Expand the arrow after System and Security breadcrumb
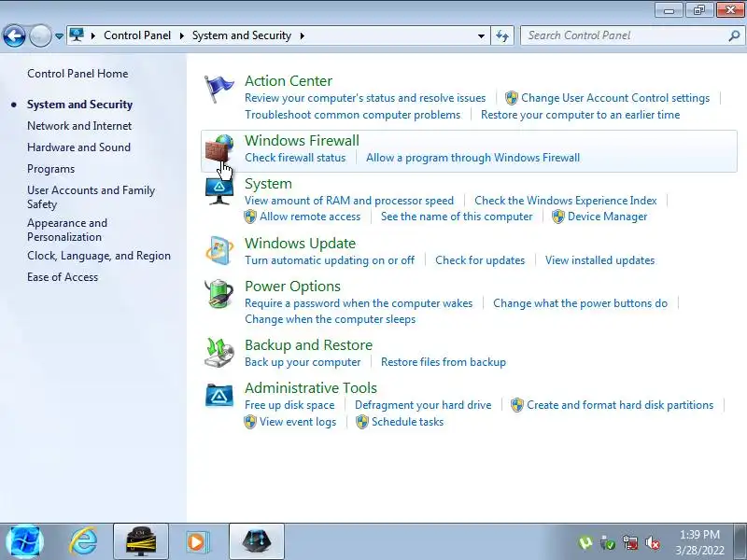 click(302, 35)
